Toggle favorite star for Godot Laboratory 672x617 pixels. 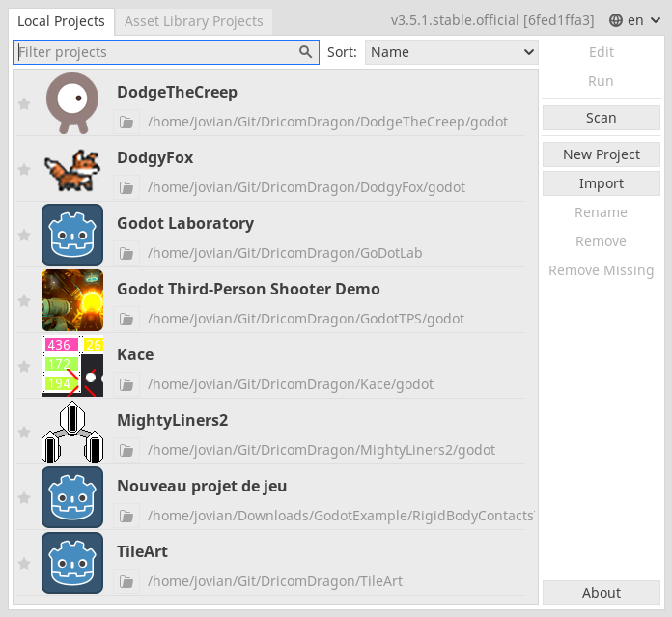pos(24,235)
